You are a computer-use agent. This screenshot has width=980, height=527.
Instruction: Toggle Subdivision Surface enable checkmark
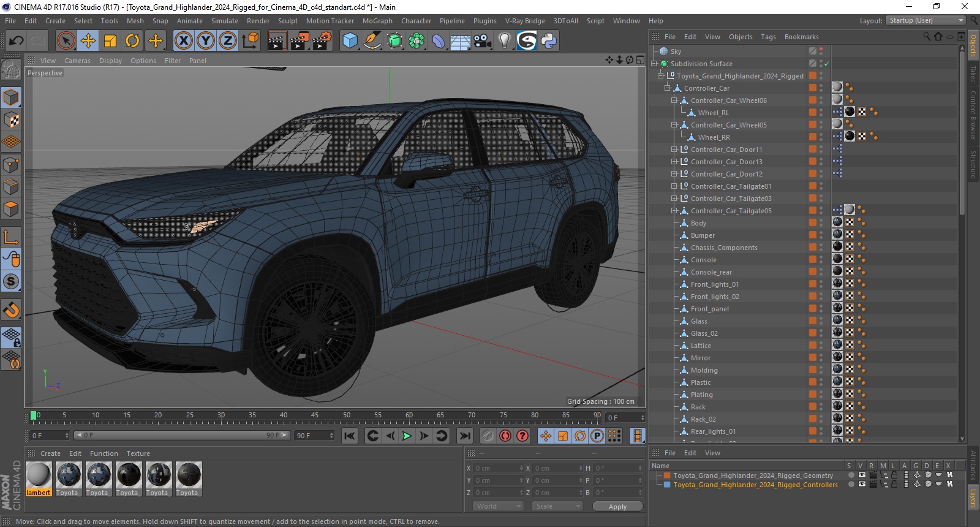click(x=826, y=64)
